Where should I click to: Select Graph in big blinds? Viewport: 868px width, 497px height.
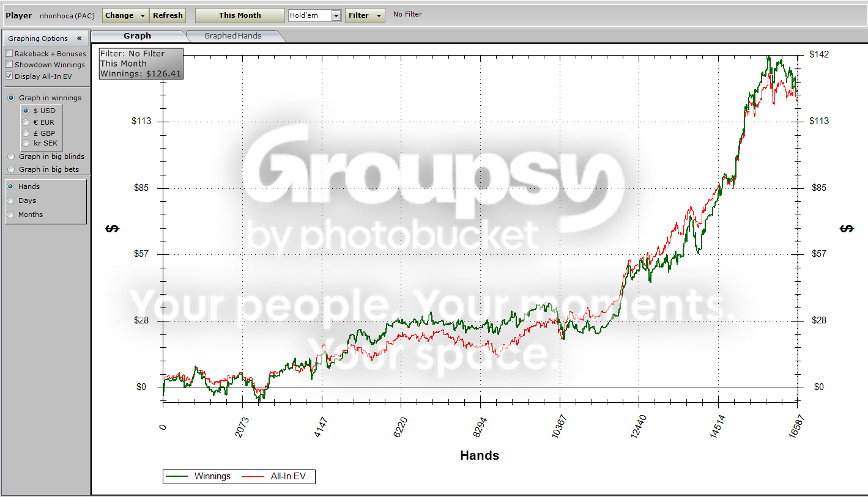click(11, 157)
